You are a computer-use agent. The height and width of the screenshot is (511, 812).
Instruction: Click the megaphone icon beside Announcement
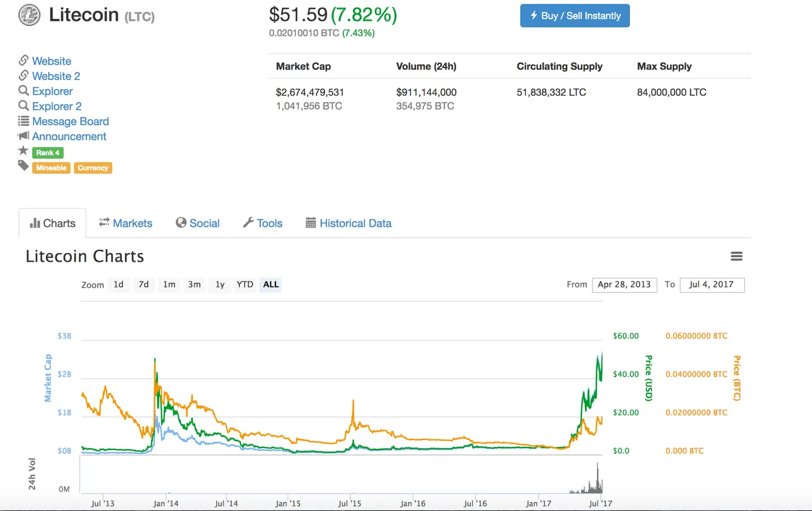(x=23, y=136)
